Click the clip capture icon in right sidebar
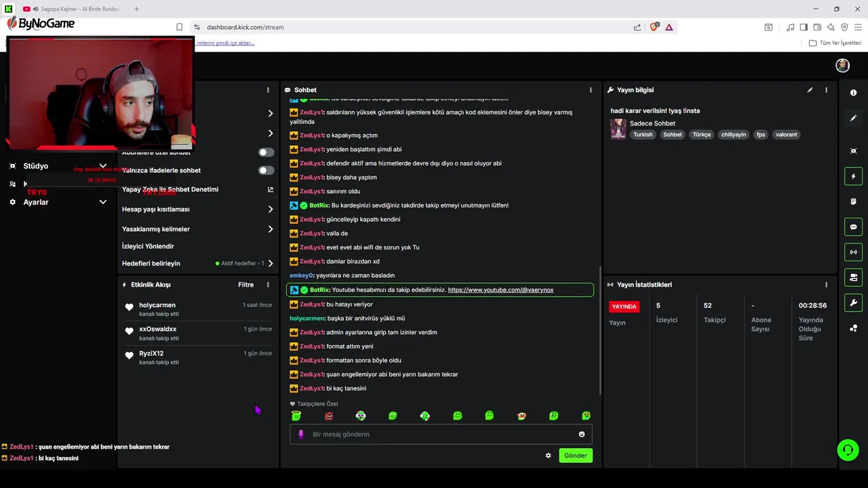Viewport: 868px width, 488px height. coord(853,150)
